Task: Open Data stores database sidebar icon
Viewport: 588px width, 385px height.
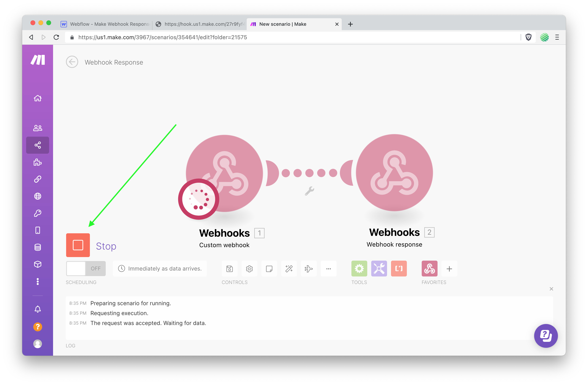Action: pos(38,247)
